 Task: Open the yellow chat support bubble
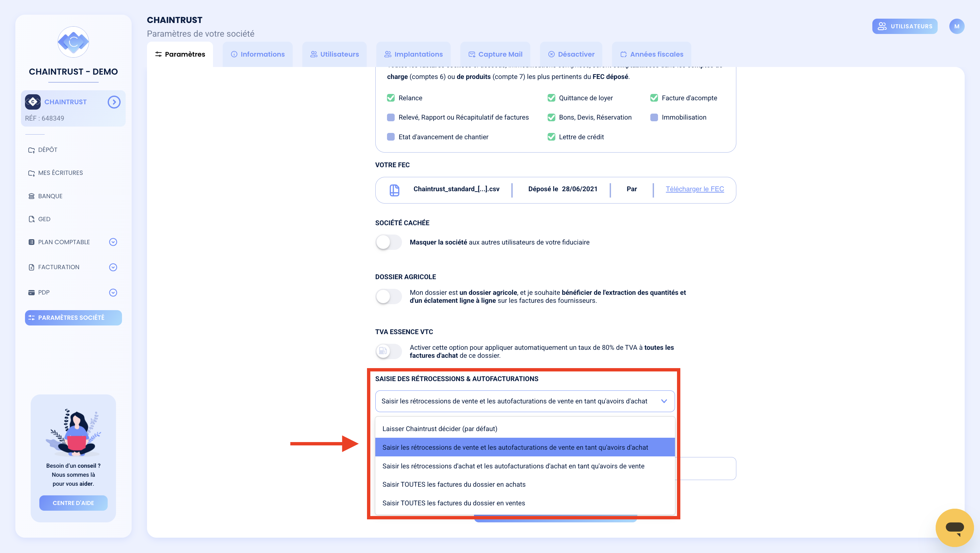955,528
